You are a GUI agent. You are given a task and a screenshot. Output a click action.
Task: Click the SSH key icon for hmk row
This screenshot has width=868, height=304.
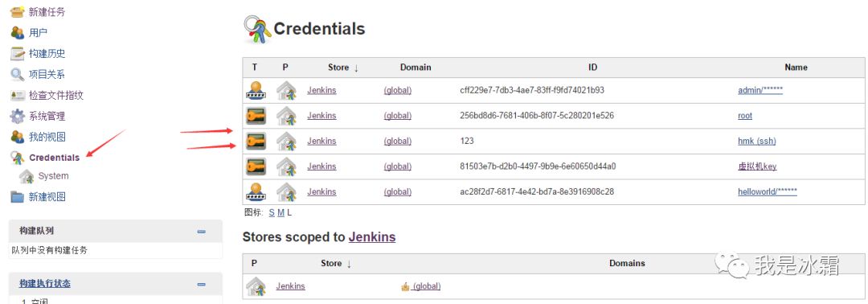pos(256,142)
